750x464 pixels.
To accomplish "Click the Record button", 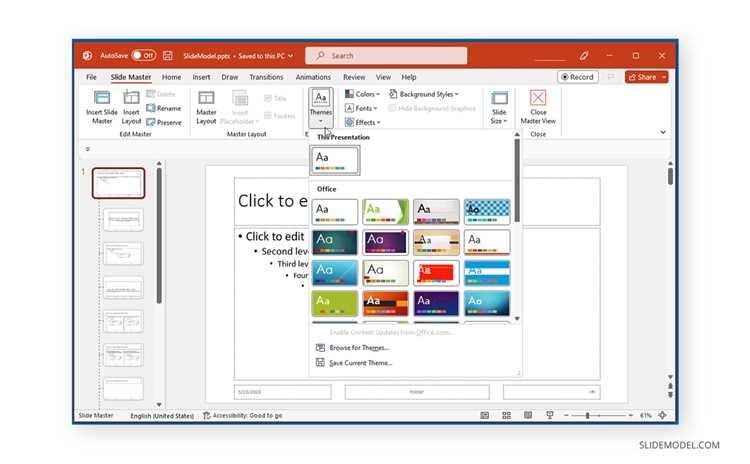I will tap(577, 77).
